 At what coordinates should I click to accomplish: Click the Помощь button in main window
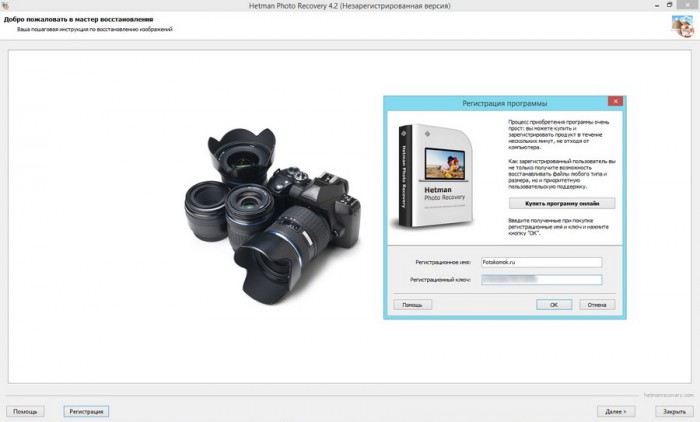[25, 411]
